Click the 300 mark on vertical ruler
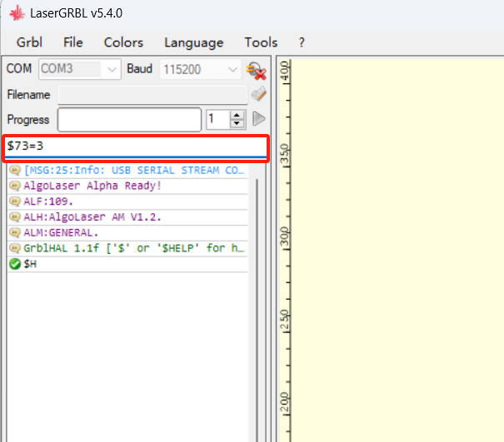 coord(285,236)
